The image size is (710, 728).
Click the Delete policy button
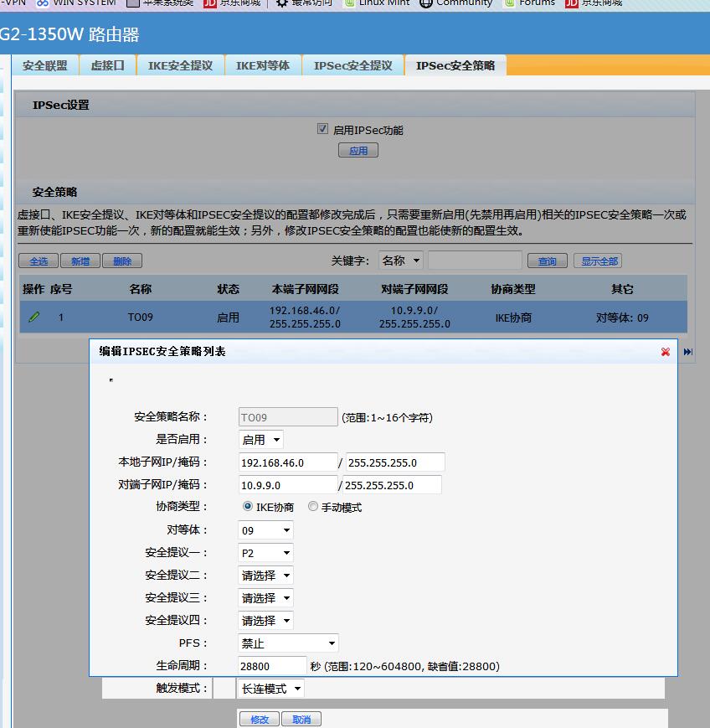click(x=122, y=261)
